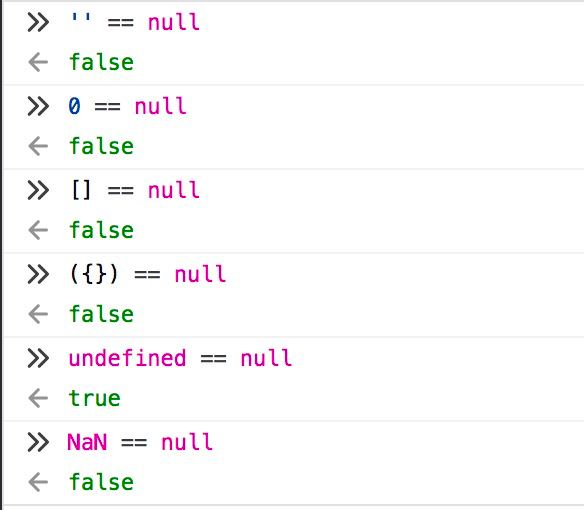Click the NaN keyword in the console
Screen dimensions: 584x510
pyautogui.click(x=87, y=442)
